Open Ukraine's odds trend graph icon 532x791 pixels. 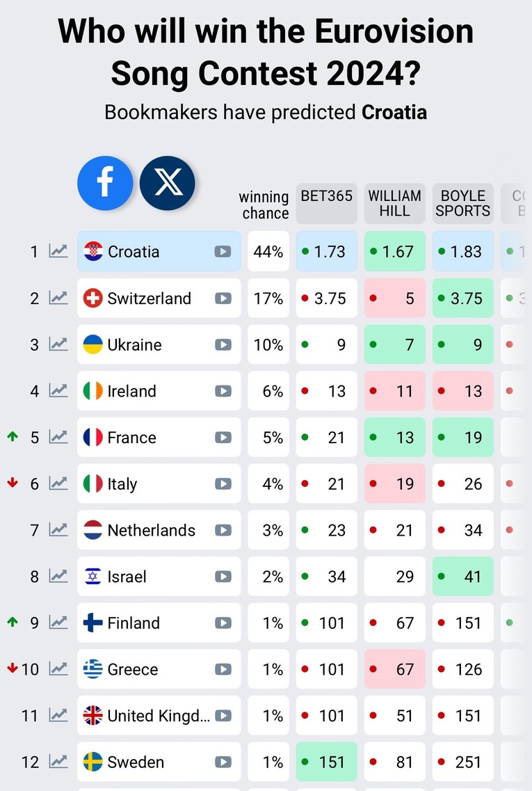click(x=58, y=344)
